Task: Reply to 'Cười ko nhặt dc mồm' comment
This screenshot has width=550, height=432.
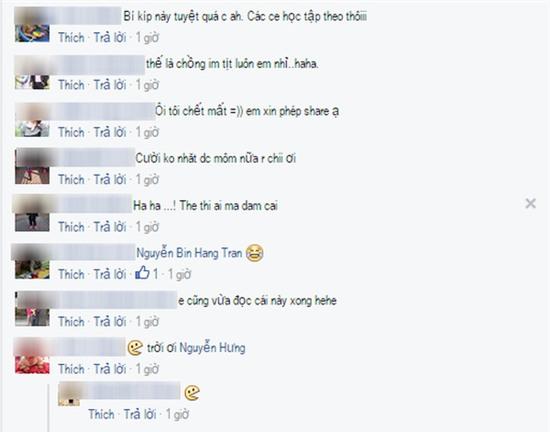Action: (x=110, y=180)
